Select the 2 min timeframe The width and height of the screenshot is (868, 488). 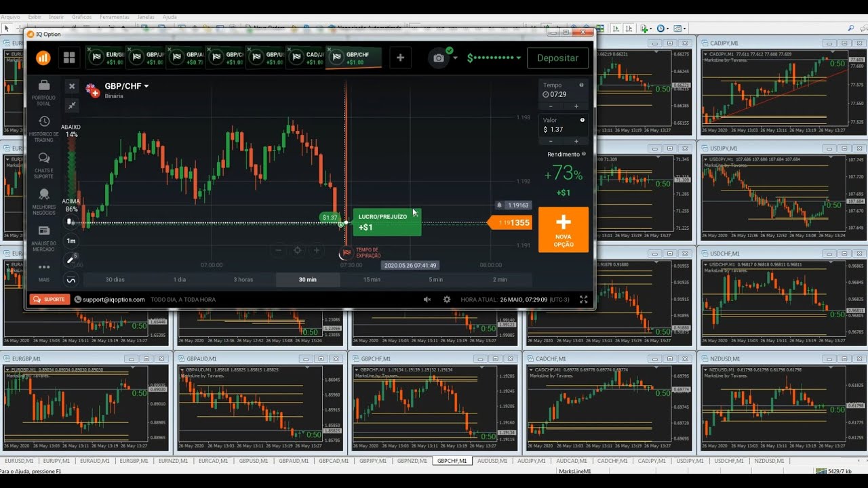[500, 279]
